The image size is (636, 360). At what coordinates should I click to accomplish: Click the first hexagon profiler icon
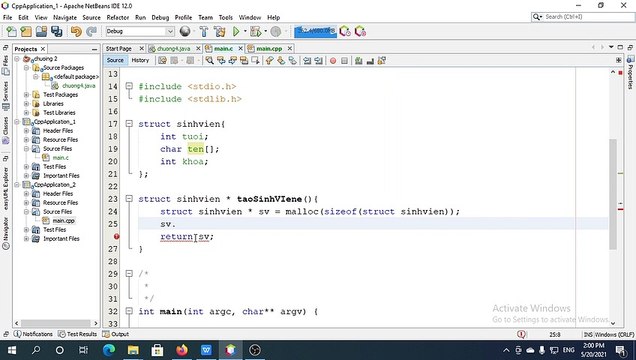tap(345, 31)
